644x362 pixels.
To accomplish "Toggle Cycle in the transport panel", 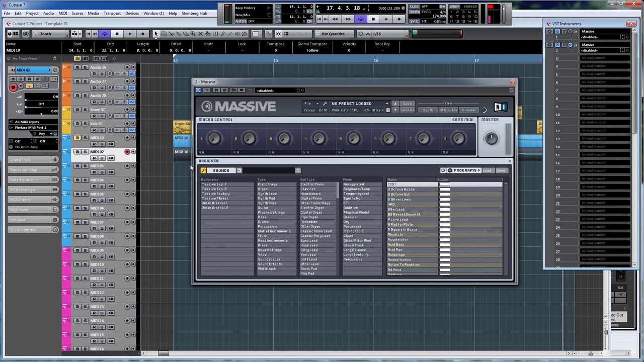I will (x=360, y=19).
